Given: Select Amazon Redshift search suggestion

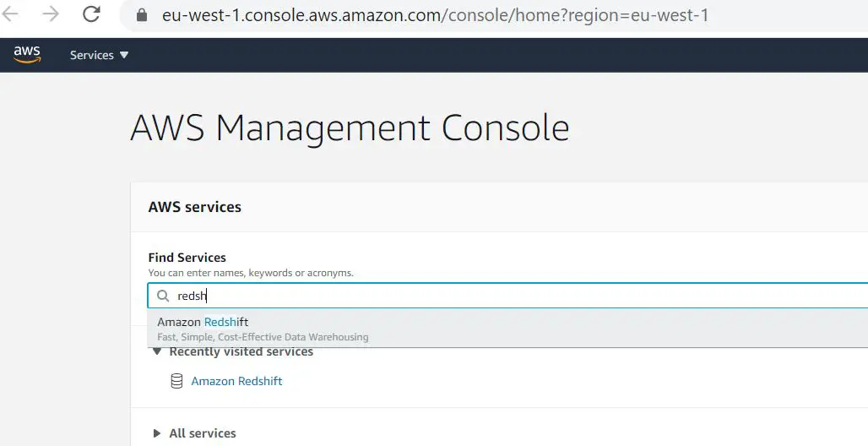Looking at the screenshot, I should [x=507, y=329].
